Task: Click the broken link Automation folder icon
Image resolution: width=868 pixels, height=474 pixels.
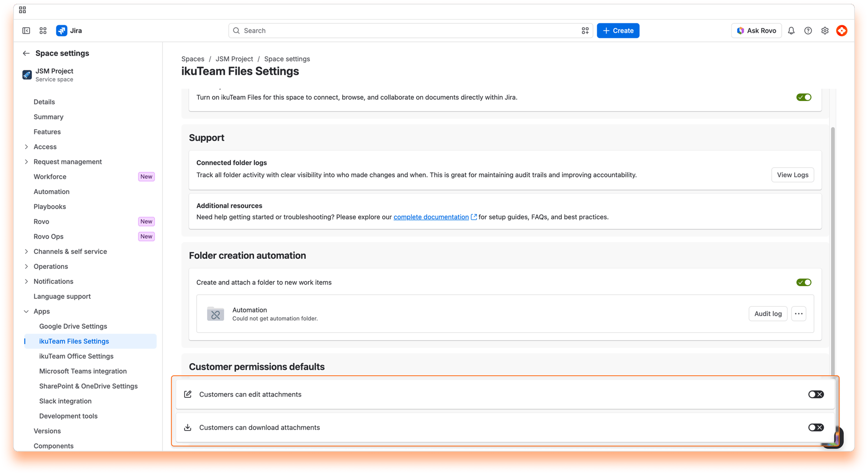Action: [216, 314]
